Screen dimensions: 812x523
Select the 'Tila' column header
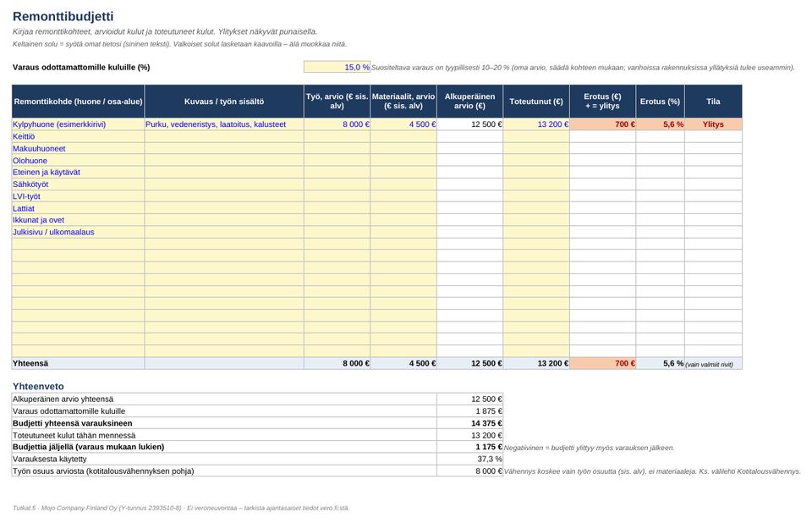pos(713,101)
